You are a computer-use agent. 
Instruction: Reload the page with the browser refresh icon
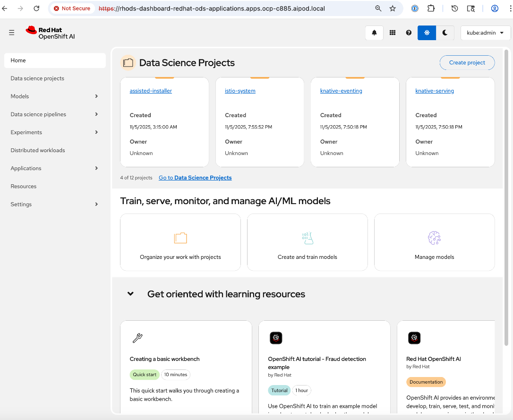point(36,8)
